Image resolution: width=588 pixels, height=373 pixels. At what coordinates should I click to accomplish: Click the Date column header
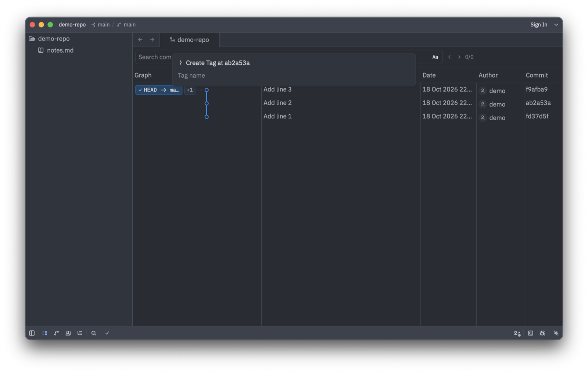[x=429, y=75]
